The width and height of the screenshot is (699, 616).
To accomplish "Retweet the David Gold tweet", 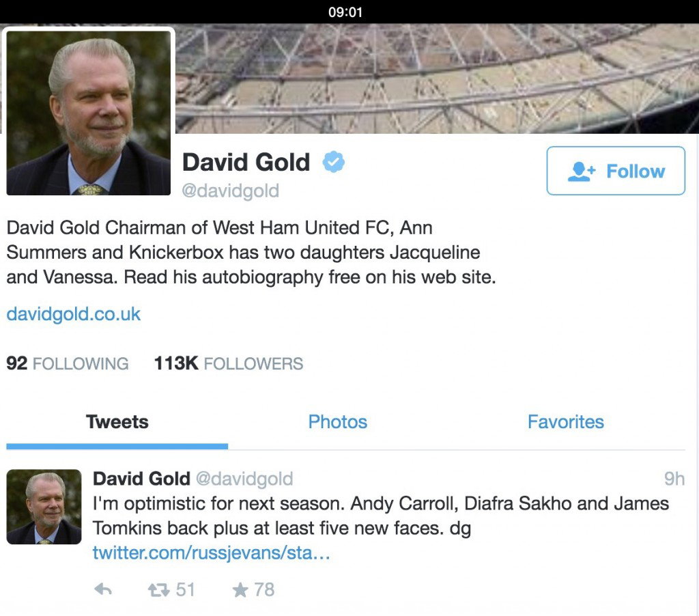I will 158,590.
